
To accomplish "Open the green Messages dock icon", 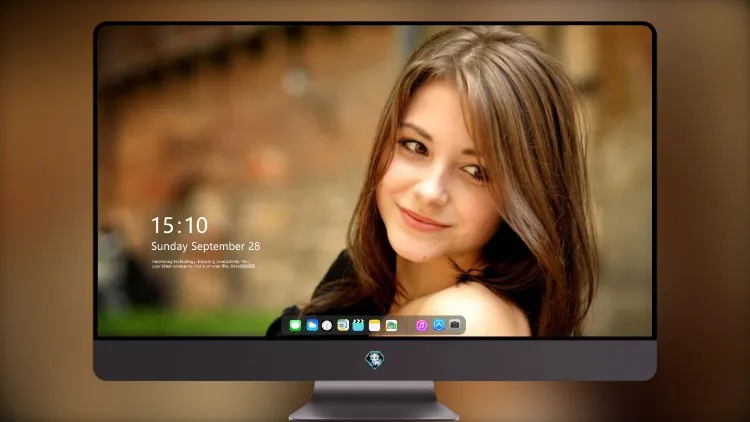I will (295, 326).
